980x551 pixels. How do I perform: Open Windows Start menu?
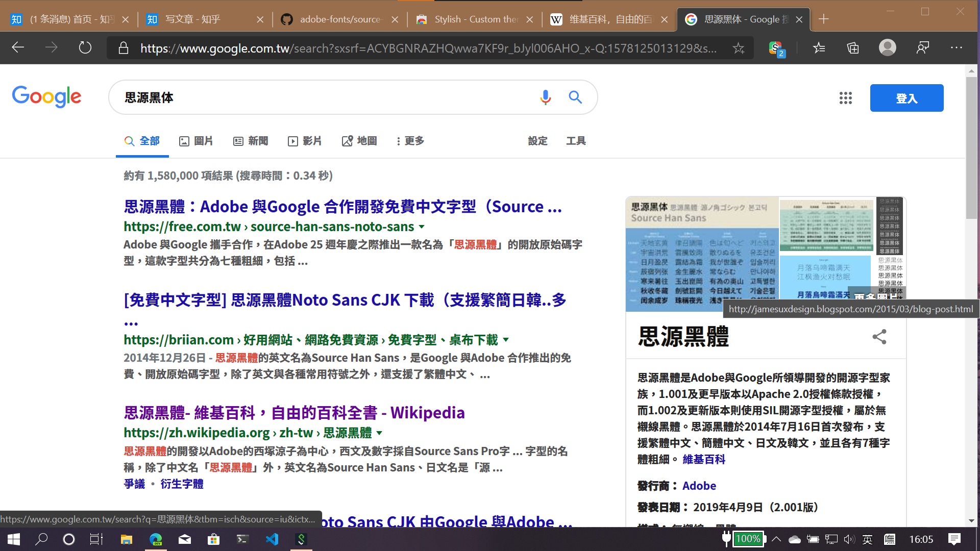[14, 539]
